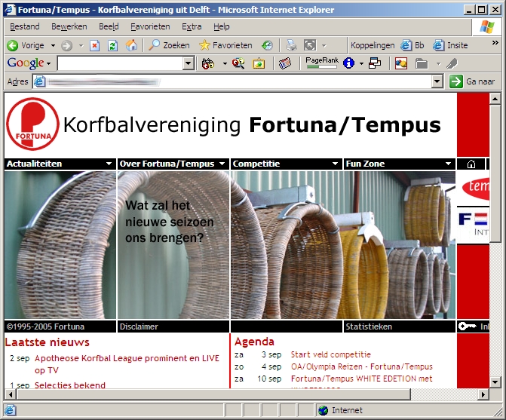Click the greyed Forward arrow icon
This screenshot has height=420, width=506.
(x=67, y=46)
